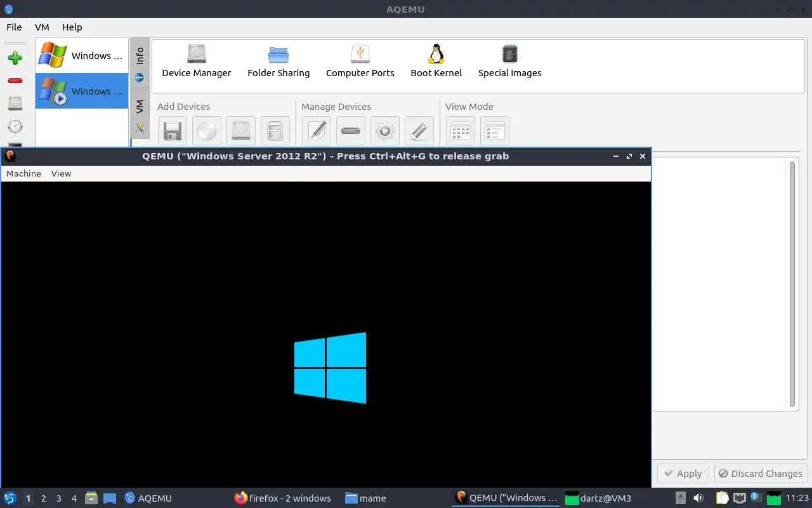Switch to list view mode
The image size is (812, 508).
pyautogui.click(x=495, y=131)
